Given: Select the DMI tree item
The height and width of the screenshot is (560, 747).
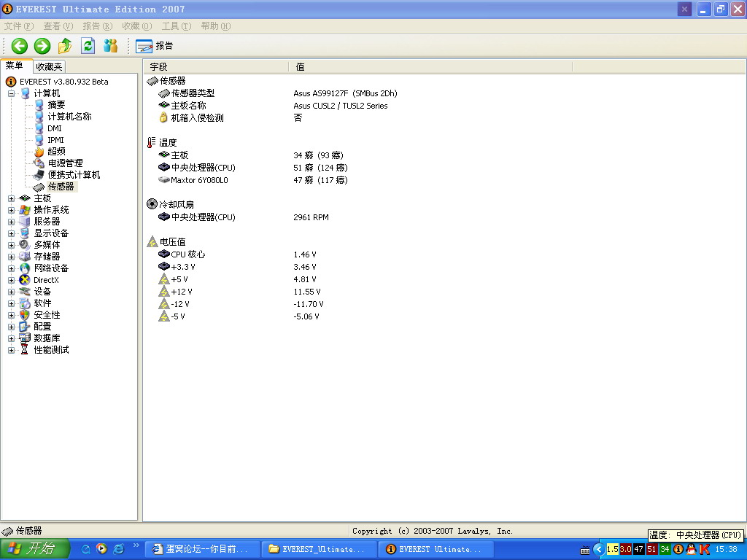Looking at the screenshot, I should pyautogui.click(x=54, y=128).
